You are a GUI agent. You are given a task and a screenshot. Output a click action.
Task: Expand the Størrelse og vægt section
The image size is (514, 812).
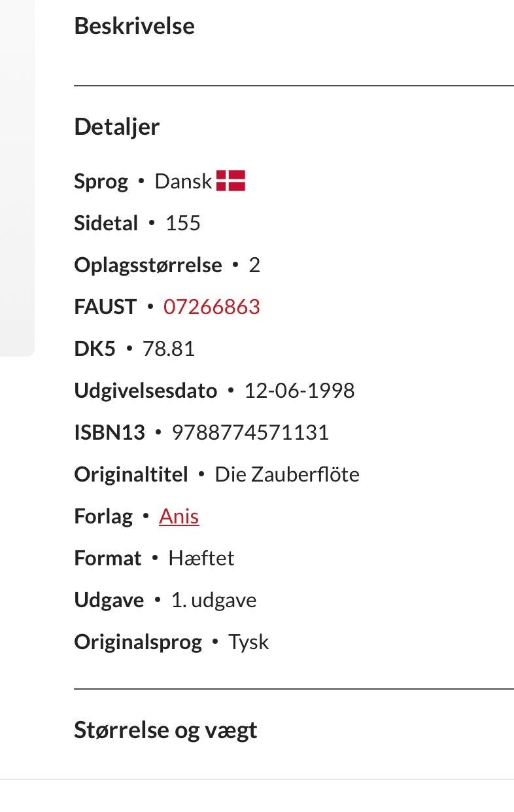coord(165,730)
